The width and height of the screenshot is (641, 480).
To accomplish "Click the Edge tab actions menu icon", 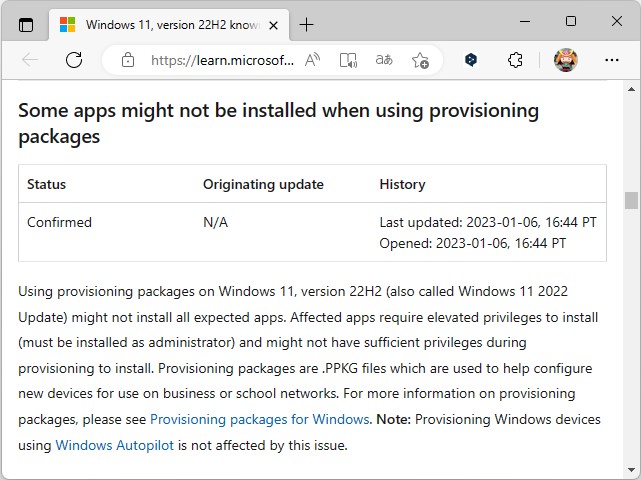I will [26, 24].
